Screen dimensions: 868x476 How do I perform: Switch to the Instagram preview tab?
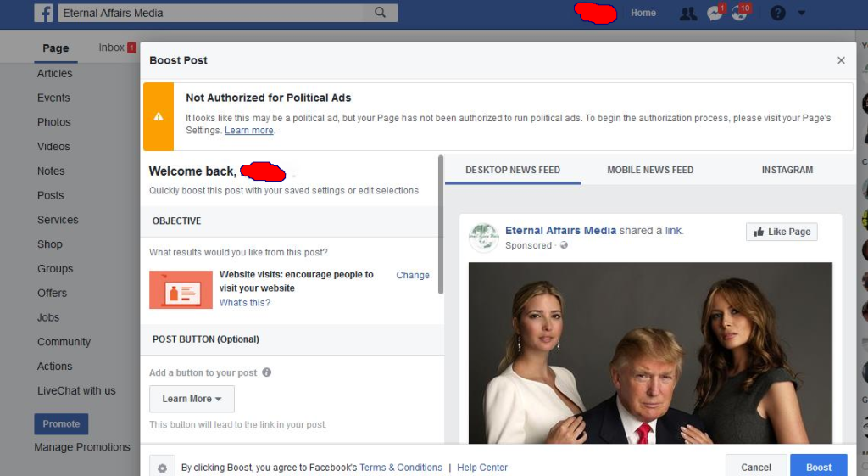pyautogui.click(x=787, y=170)
